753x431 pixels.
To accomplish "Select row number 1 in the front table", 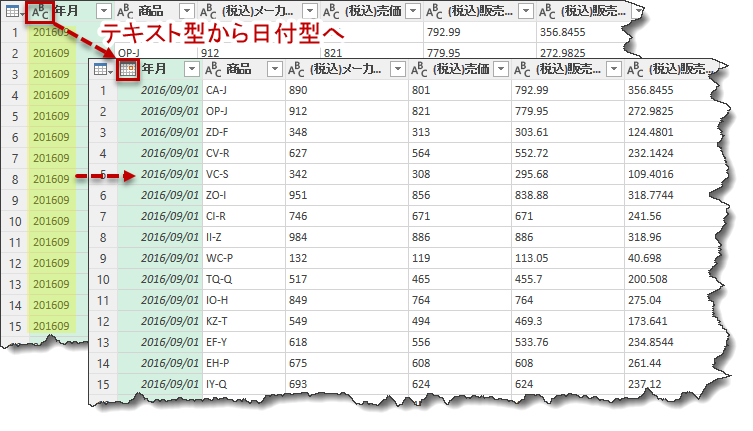I will (x=103, y=90).
